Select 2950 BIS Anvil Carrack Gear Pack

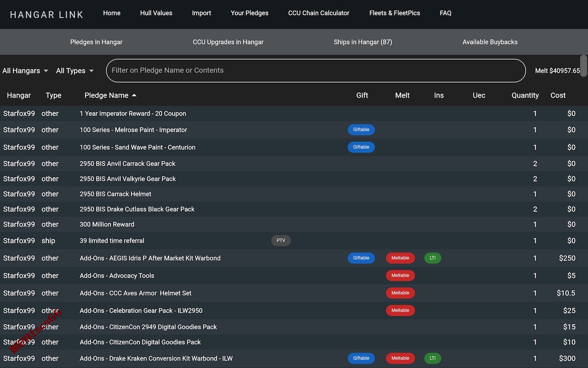(x=127, y=164)
